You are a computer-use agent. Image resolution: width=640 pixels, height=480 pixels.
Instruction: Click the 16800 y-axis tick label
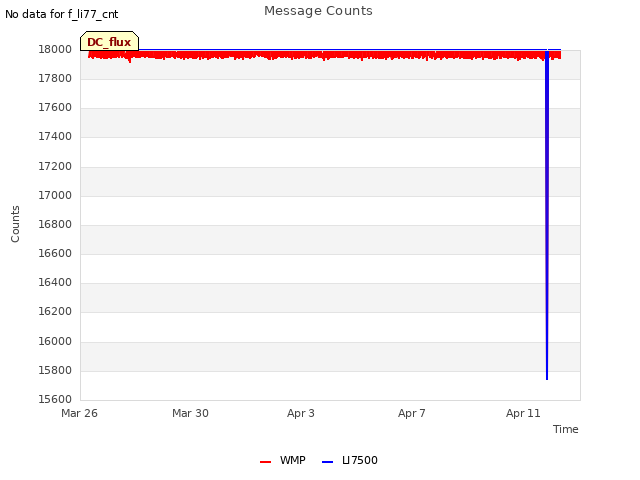click(55, 224)
